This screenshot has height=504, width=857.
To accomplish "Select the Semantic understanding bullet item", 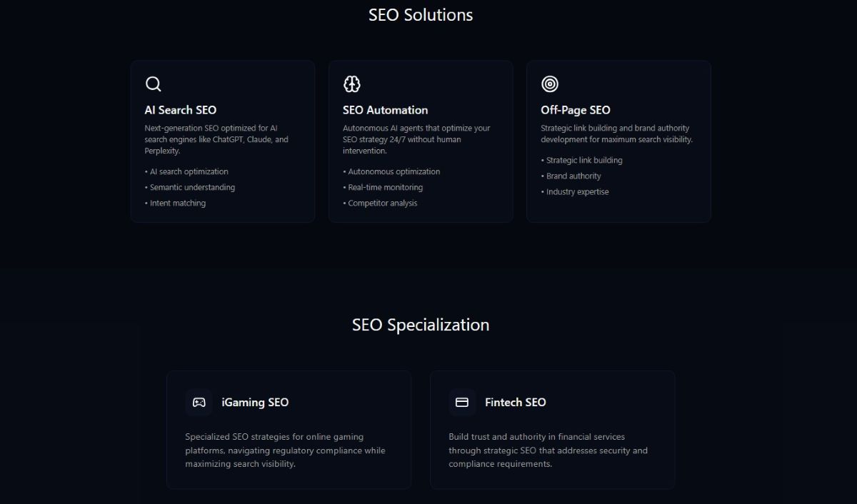I will (192, 188).
